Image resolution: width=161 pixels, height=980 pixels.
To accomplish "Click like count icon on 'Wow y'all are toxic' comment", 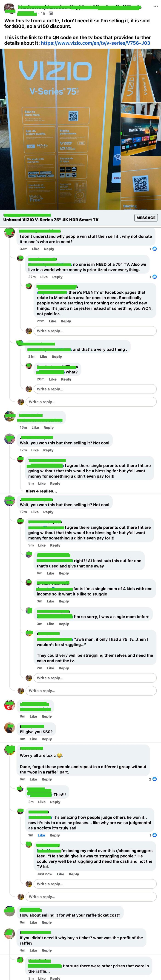I will (x=155, y=779).
